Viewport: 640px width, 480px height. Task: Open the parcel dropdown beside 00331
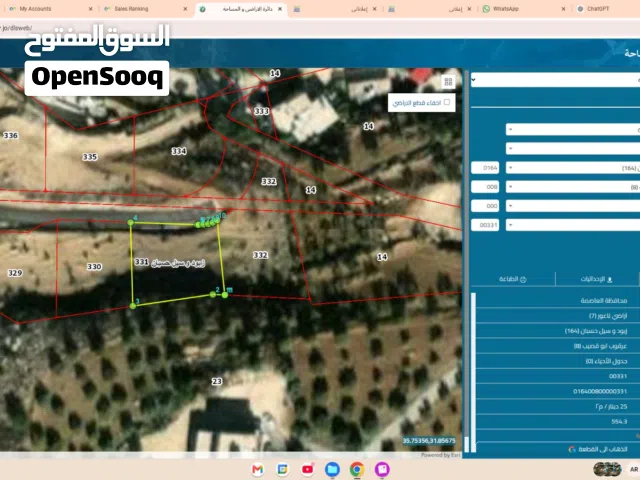pyautogui.click(x=573, y=225)
